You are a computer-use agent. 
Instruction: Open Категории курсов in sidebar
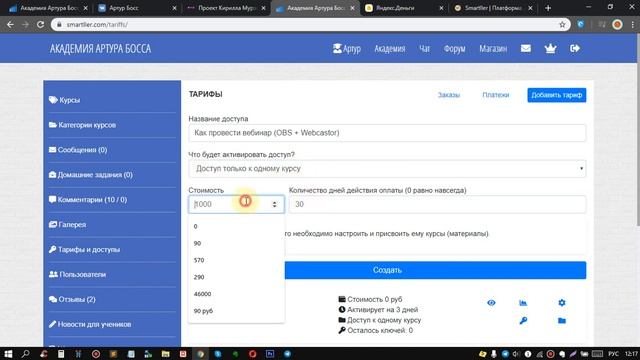tap(82, 125)
